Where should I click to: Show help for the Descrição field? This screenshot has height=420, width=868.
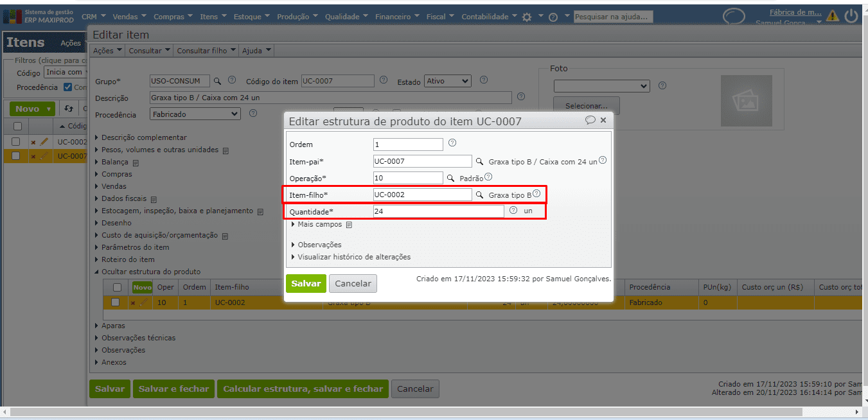point(520,97)
